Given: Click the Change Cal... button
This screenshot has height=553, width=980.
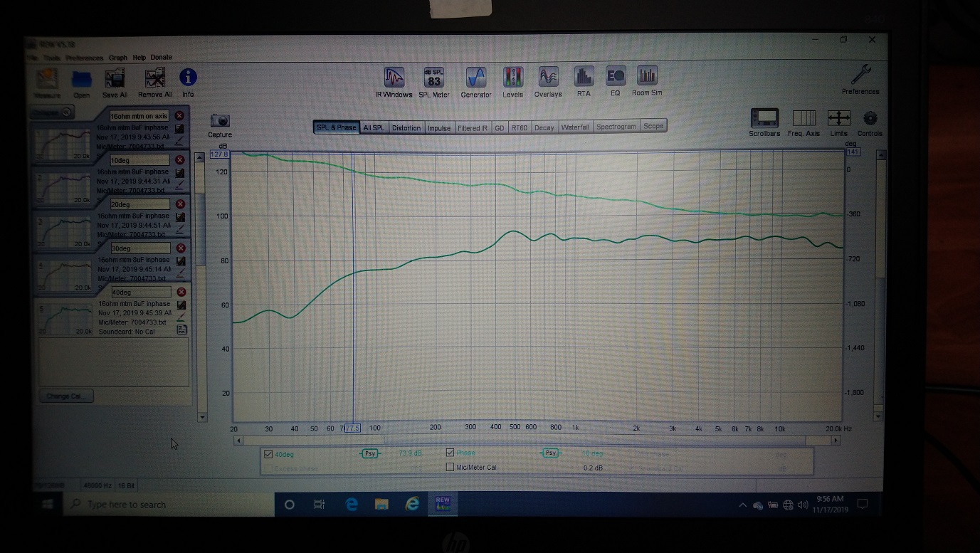Looking at the screenshot, I should 66,396.
